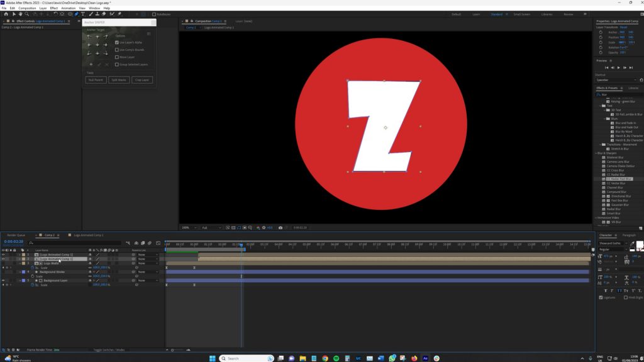Switch to Paragraph panel tab
Image resolution: width=644 pixels, height=362 pixels.
coord(629,235)
